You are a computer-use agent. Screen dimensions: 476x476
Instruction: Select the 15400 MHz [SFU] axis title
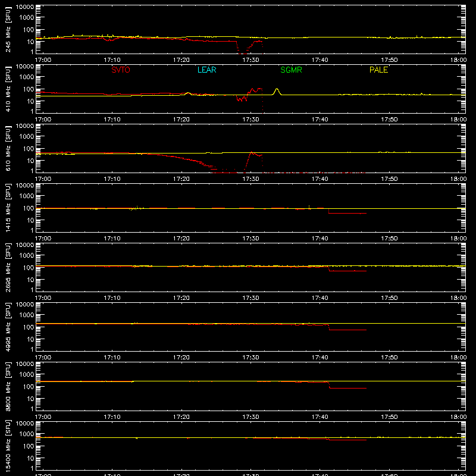click(8, 446)
